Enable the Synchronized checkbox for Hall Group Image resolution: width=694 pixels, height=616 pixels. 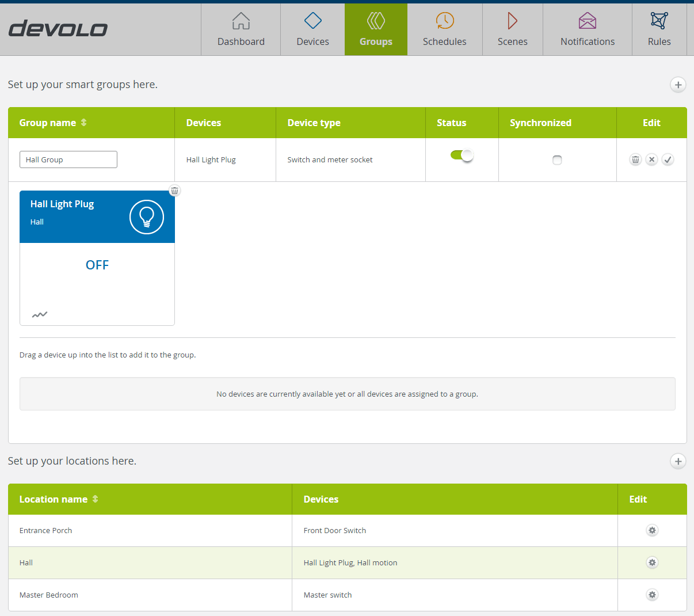point(557,160)
